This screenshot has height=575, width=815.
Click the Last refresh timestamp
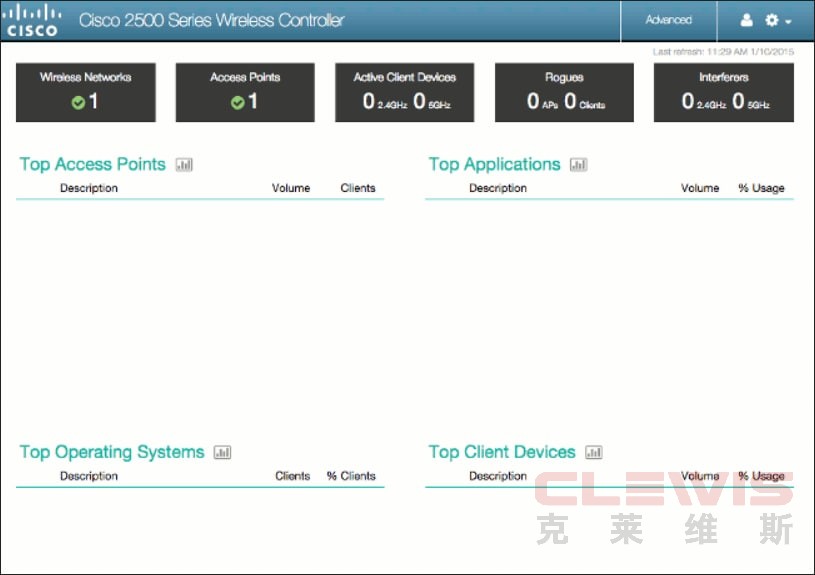723,51
